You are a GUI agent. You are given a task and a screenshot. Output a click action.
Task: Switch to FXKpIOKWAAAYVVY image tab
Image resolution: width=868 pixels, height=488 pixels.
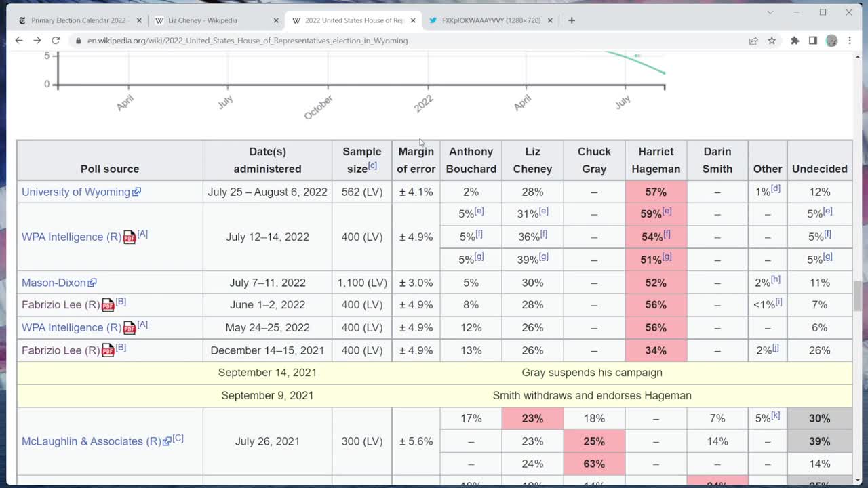coord(490,20)
